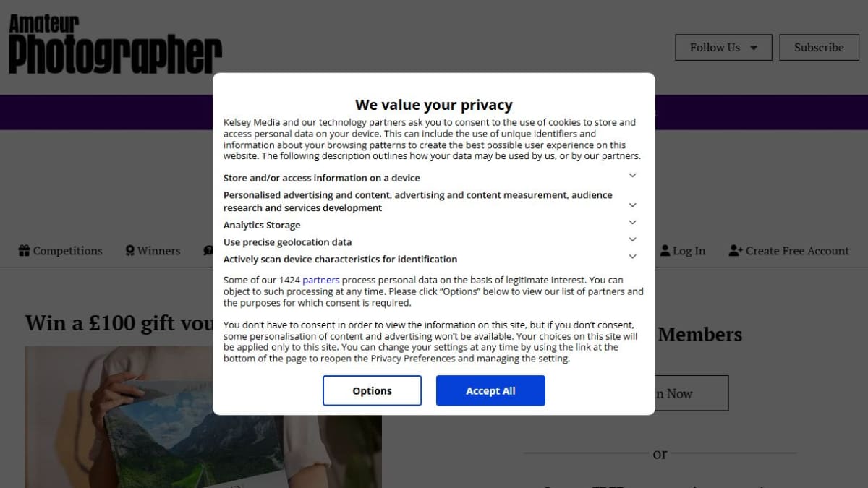
Task: Click Accept All cookies button
Action: click(x=490, y=390)
